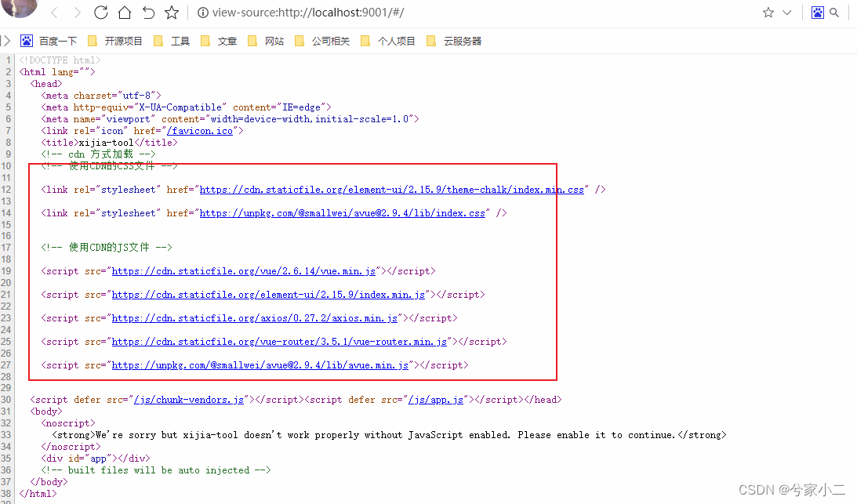Open the /js/app.js link
This screenshot has height=504, width=857.
pyautogui.click(x=436, y=400)
